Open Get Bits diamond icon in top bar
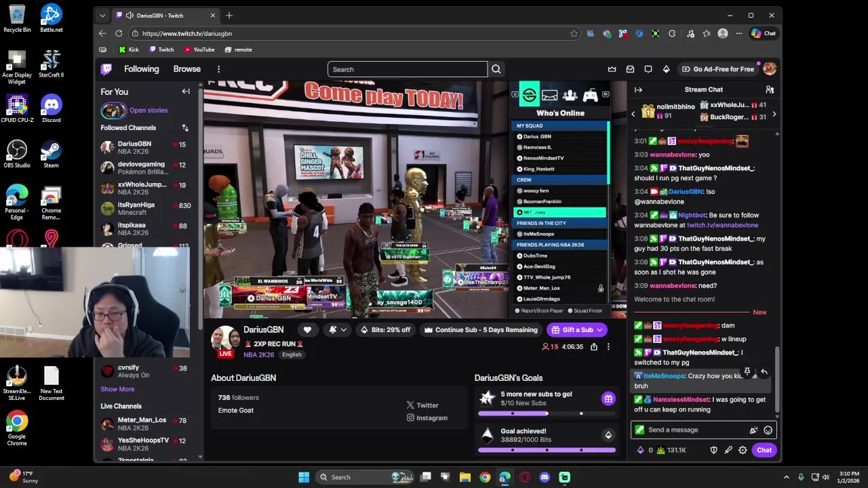868x488 pixels. coord(666,69)
